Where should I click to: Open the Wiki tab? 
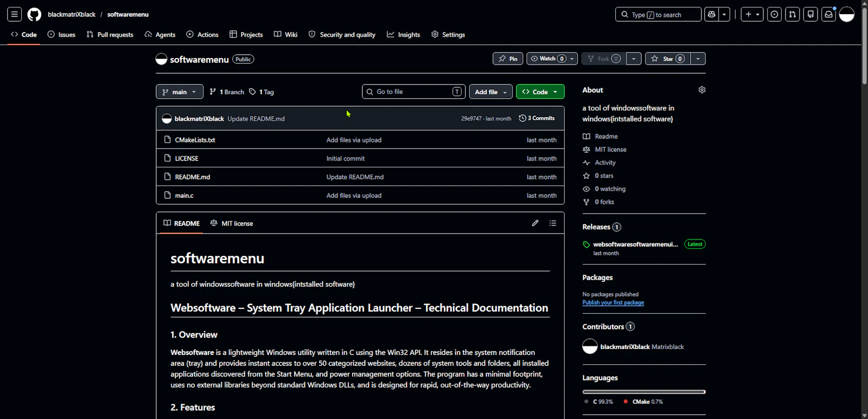(x=286, y=35)
